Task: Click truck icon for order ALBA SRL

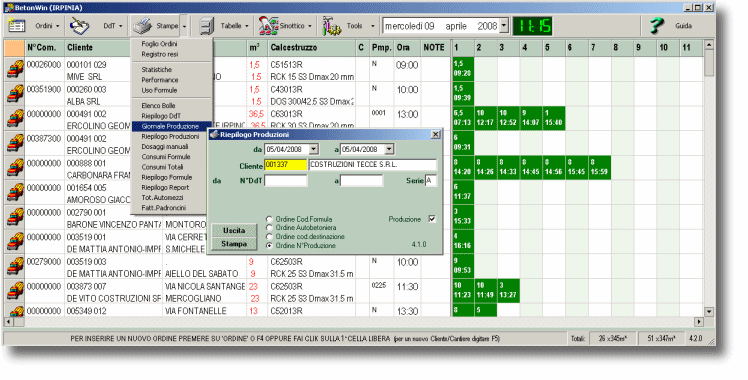Action: [x=15, y=94]
